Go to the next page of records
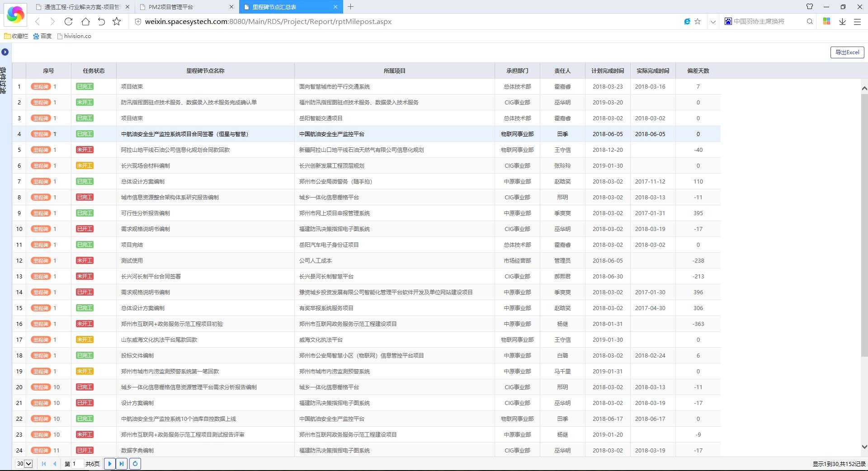This screenshot has height=471, width=868. coord(109,463)
